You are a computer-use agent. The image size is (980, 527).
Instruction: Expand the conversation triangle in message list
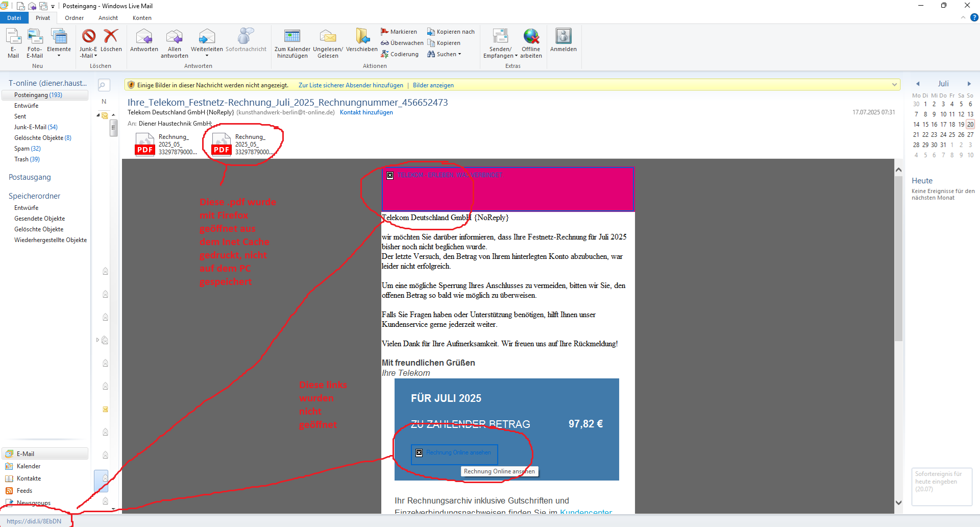[97, 340]
